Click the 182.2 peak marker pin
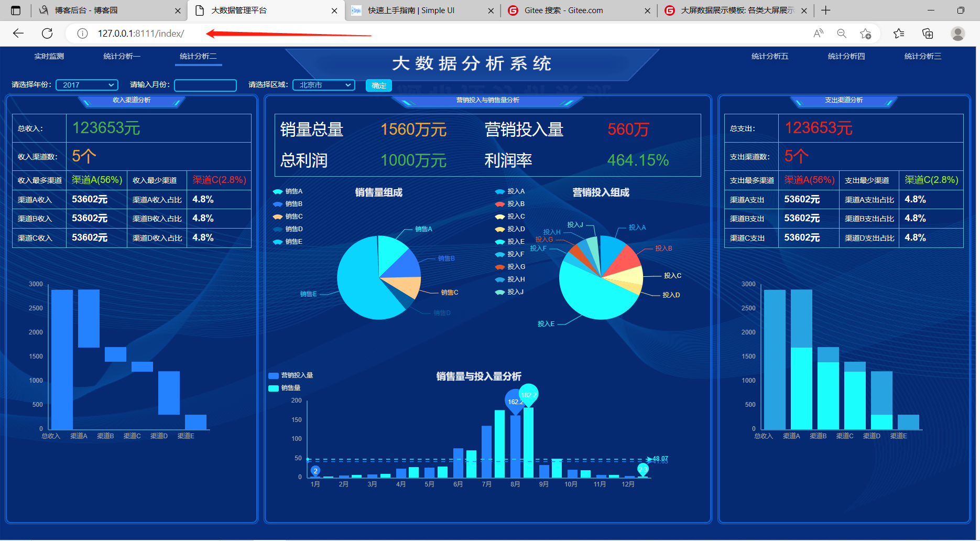Screen dimensions: 980x541 click(x=528, y=395)
